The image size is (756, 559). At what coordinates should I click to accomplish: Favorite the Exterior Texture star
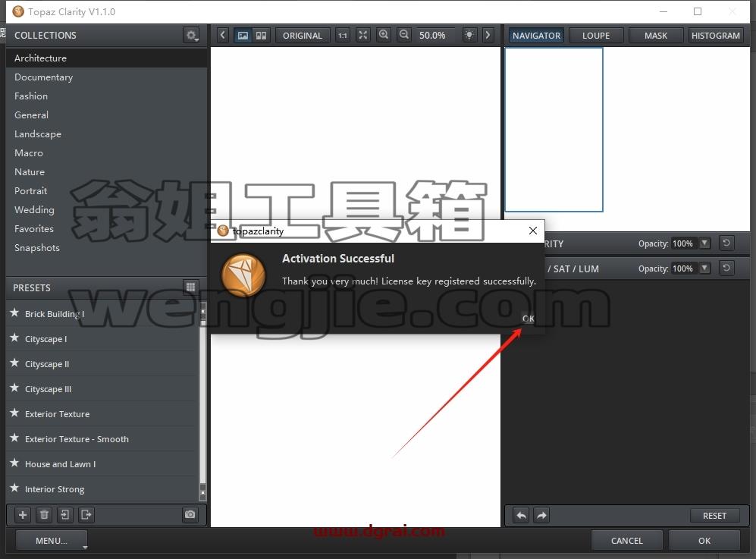pos(14,413)
